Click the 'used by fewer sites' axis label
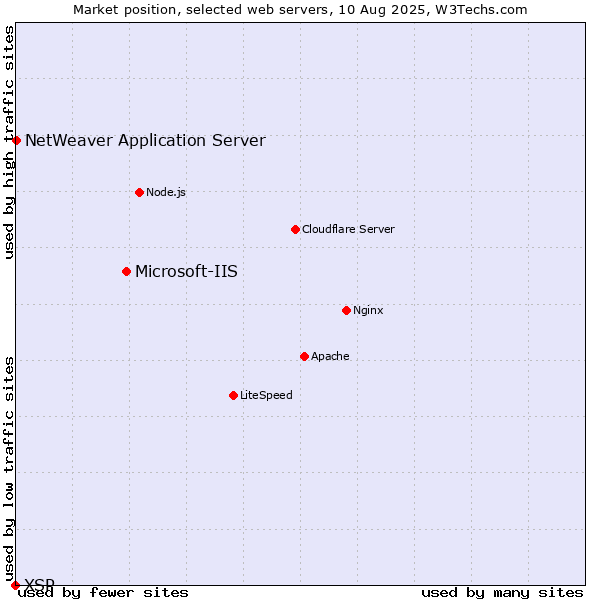Image resolution: width=600 pixels, height=600 pixels. (103, 593)
